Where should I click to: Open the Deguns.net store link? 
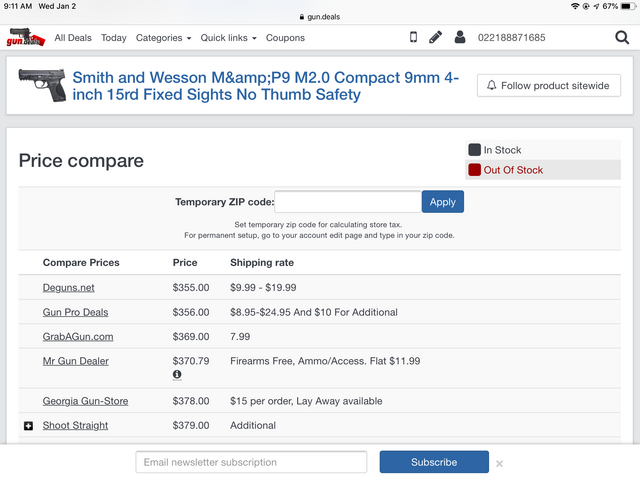tap(69, 288)
